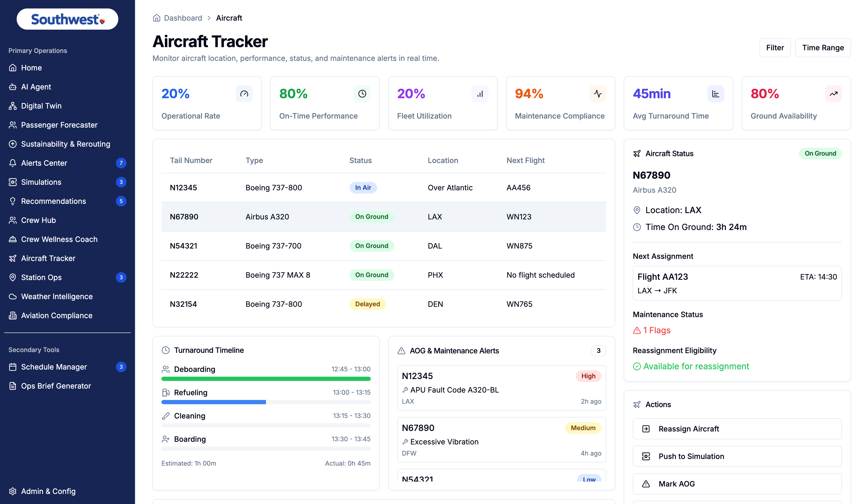Click the Digital Twin network icon
This screenshot has height=504, width=868.
[x=13, y=106]
